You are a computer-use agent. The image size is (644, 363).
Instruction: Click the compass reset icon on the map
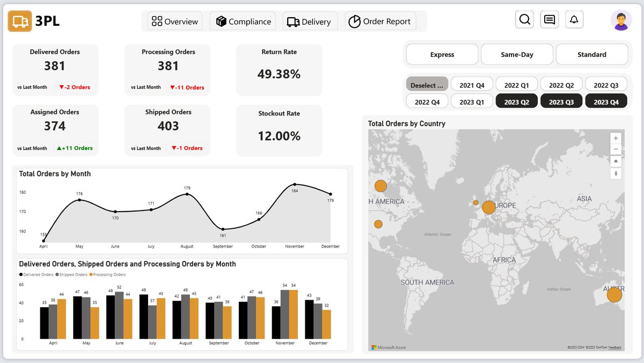[x=616, y=173]
